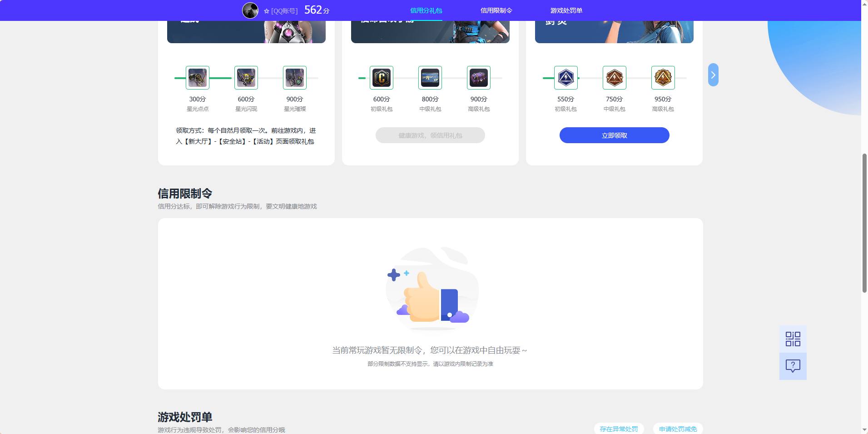Image resolution: width=868 pixels, height=434 pixels.
Task: Click the 部分限制数据不支持显示 note
Action: click(x=430, y=364)
